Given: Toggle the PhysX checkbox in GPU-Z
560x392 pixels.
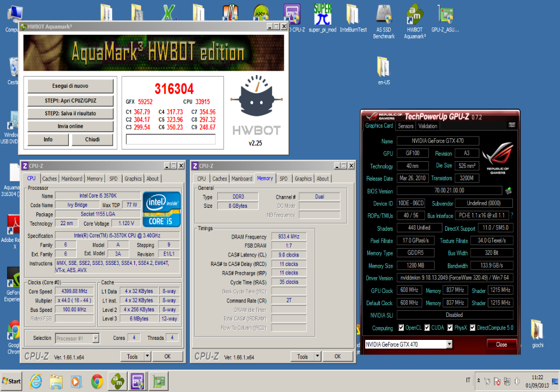Looking at the screenshot, I should [x=450, y=328].
